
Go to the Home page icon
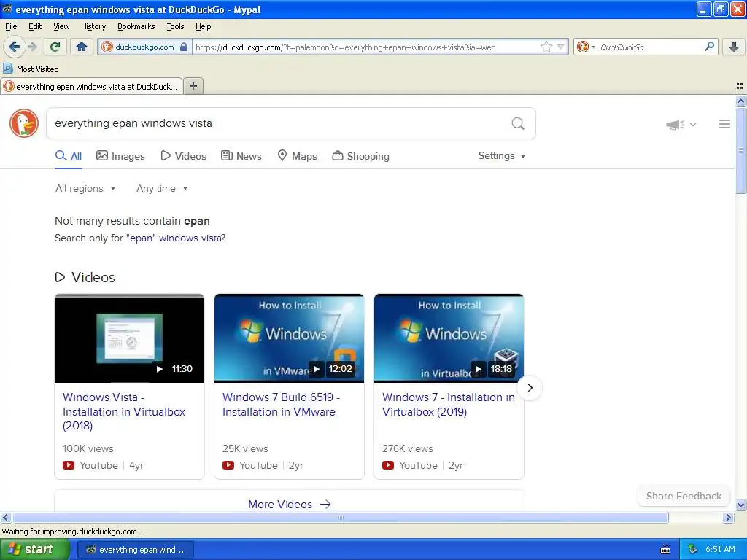click(x=82, y=47)
